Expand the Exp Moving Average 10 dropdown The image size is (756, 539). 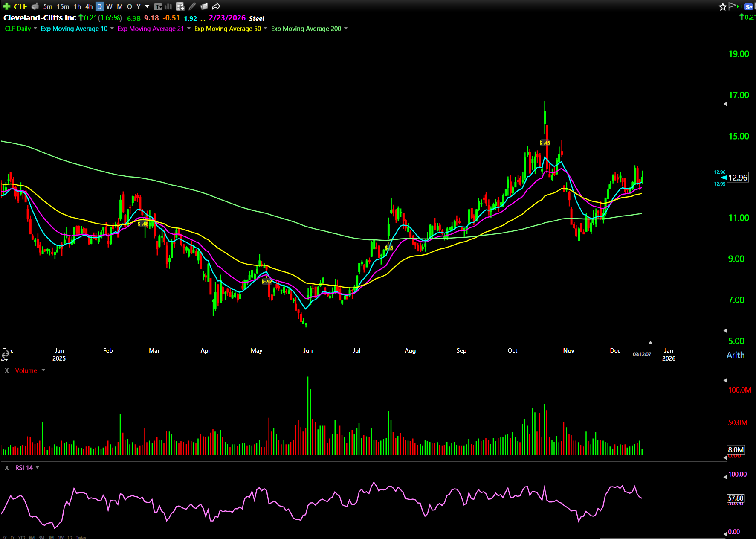point(112,29)
